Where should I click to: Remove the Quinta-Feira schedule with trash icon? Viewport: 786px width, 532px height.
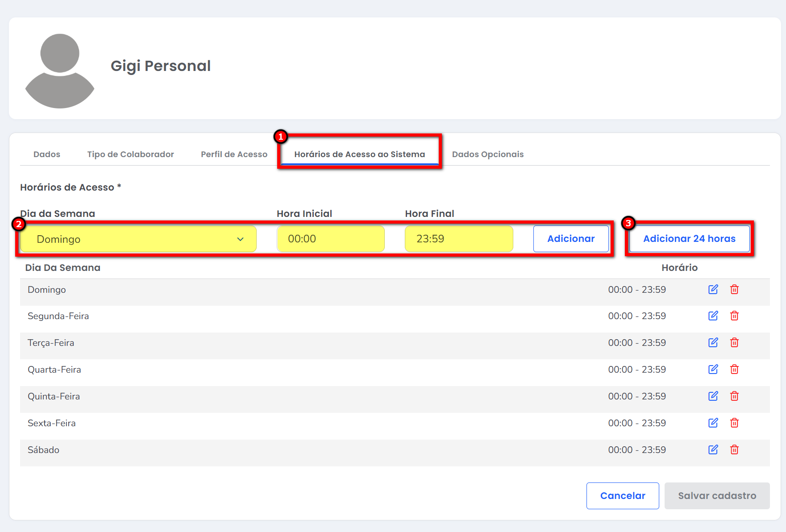[x=734, y=396]
